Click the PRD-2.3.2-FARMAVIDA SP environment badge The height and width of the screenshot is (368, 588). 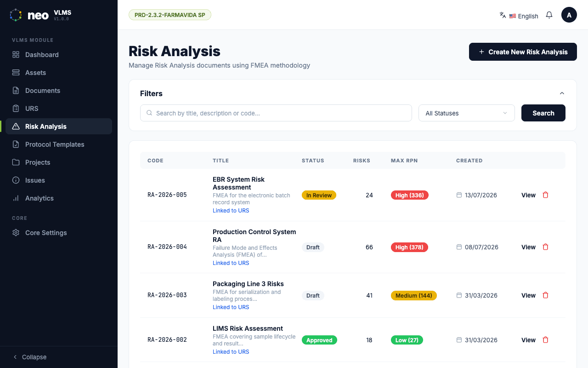point(170,15)
